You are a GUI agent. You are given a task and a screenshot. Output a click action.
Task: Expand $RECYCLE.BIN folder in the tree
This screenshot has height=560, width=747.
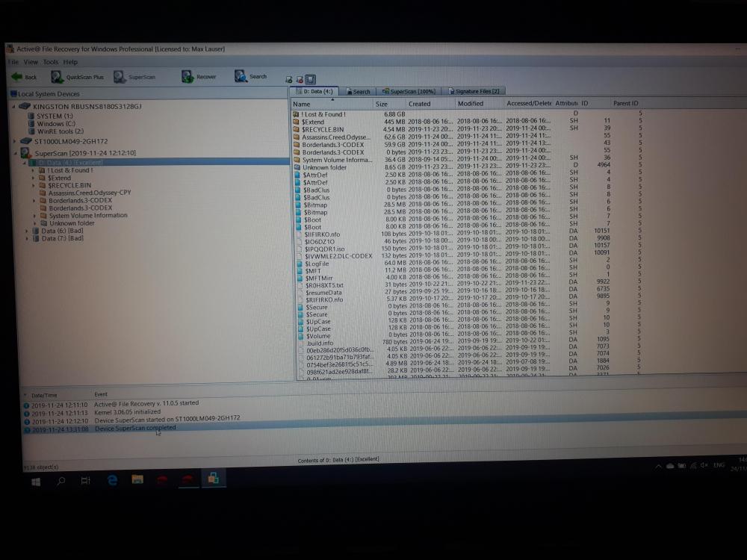click(33, 186)
